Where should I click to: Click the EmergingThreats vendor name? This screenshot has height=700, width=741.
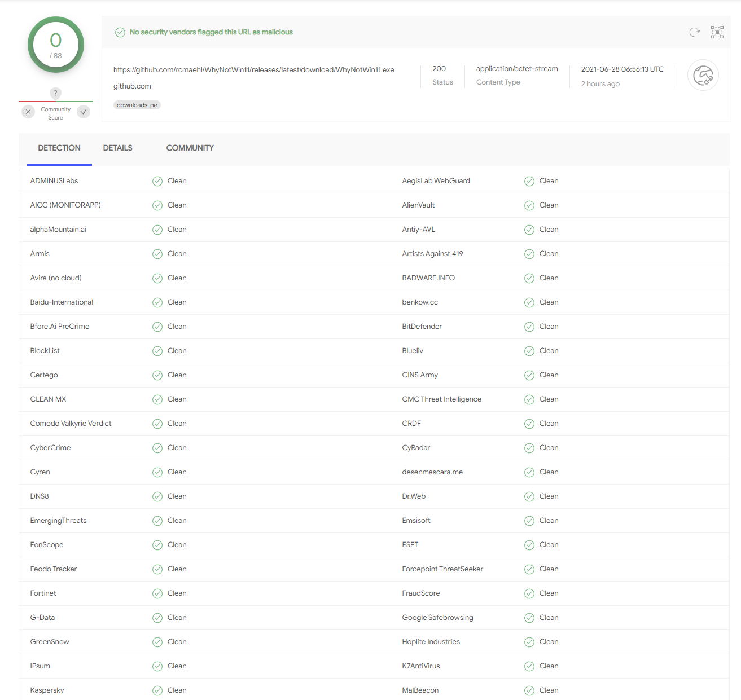59,521
